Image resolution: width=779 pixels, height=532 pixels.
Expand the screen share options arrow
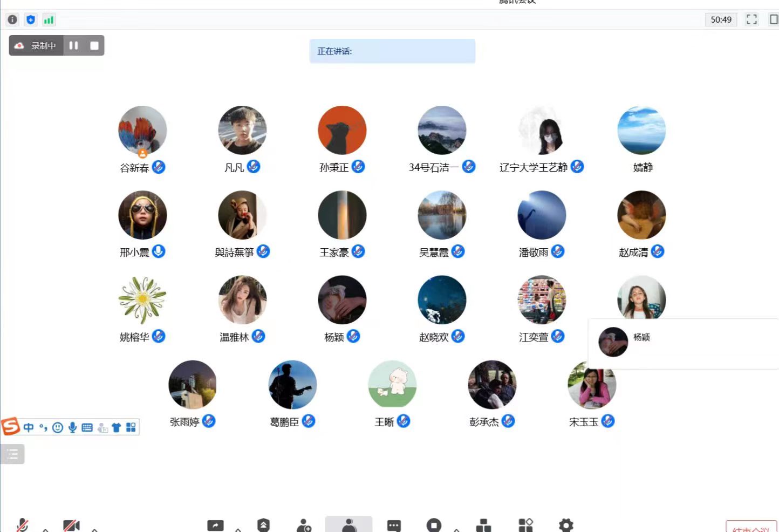(x=238, y=530)
